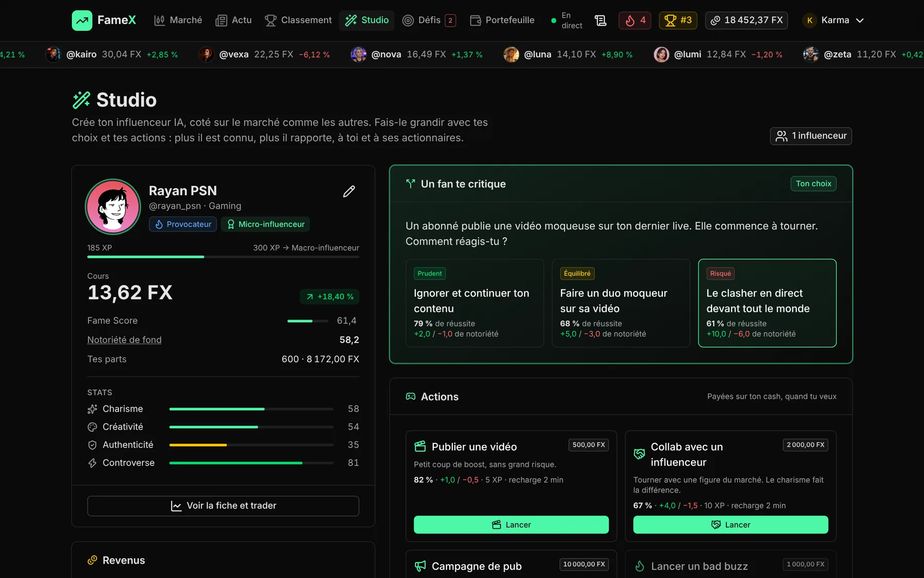The width and height of the screenshot is (924, 578).
Task: Click the Provocateur badge
Action: click(x=183, y=225)
